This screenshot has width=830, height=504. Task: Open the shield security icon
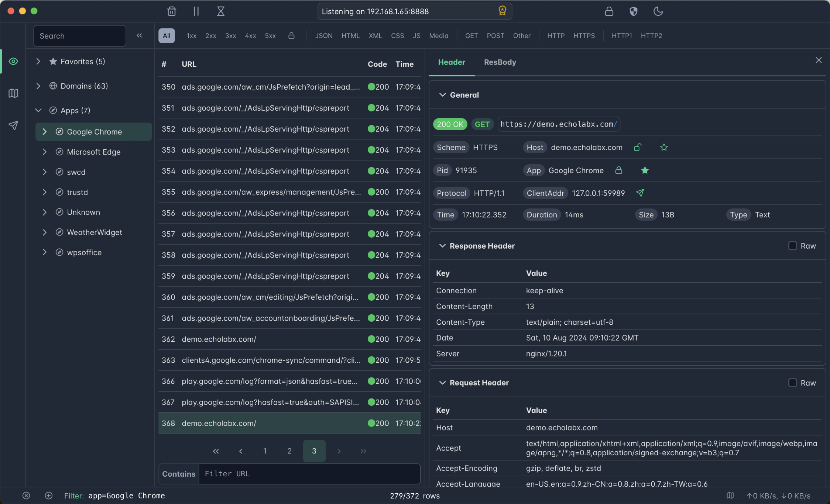pyautogui.click(x=634, y=11)
